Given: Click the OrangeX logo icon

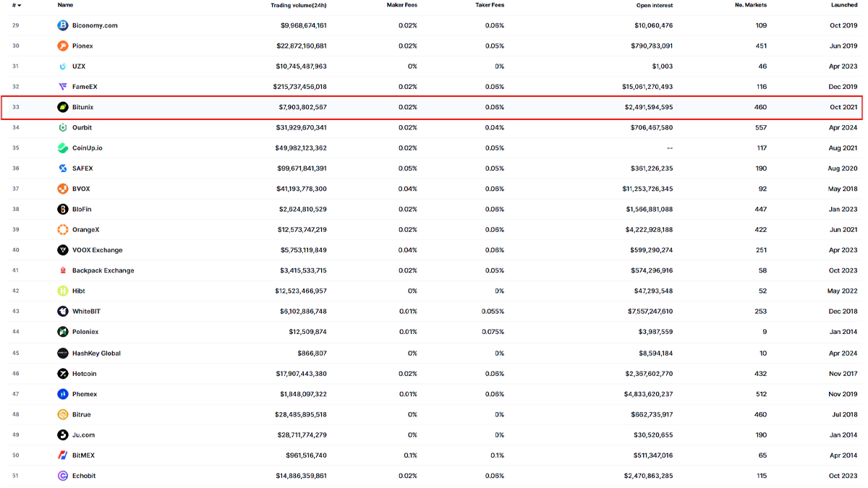Looking at the screenshot, I should click(63, 230).
